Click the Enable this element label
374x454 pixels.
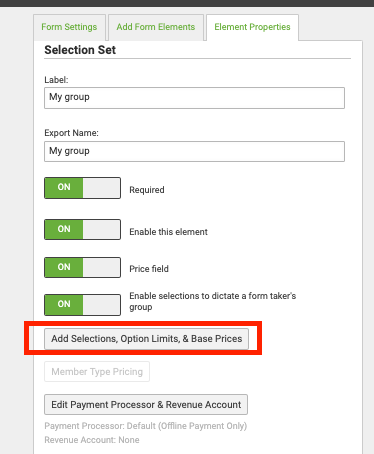(x=168, y=232)
